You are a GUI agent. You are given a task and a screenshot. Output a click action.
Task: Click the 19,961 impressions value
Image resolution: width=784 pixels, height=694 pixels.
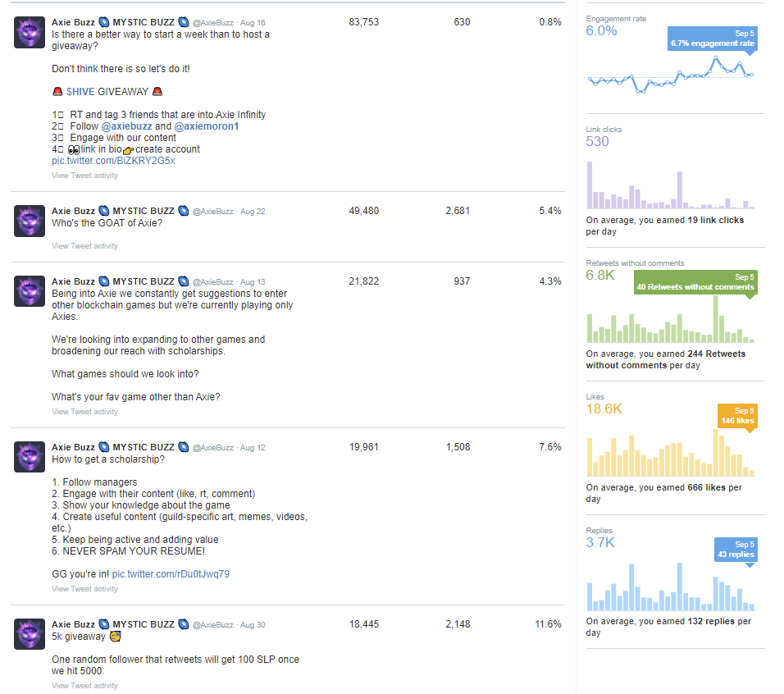pos(364,447)
